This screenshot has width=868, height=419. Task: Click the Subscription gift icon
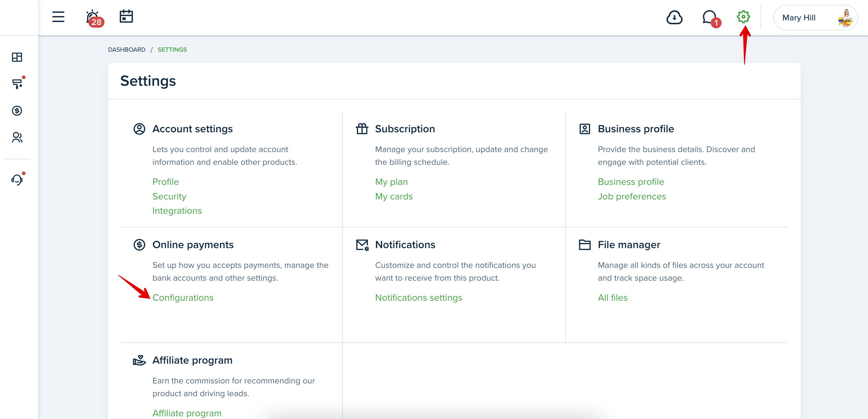click(362, 129)
